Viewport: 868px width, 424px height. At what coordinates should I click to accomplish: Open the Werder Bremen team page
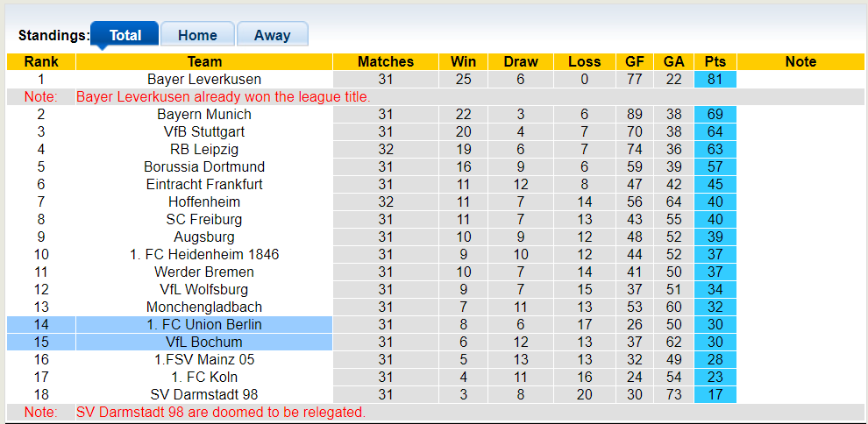pos(204,272)
